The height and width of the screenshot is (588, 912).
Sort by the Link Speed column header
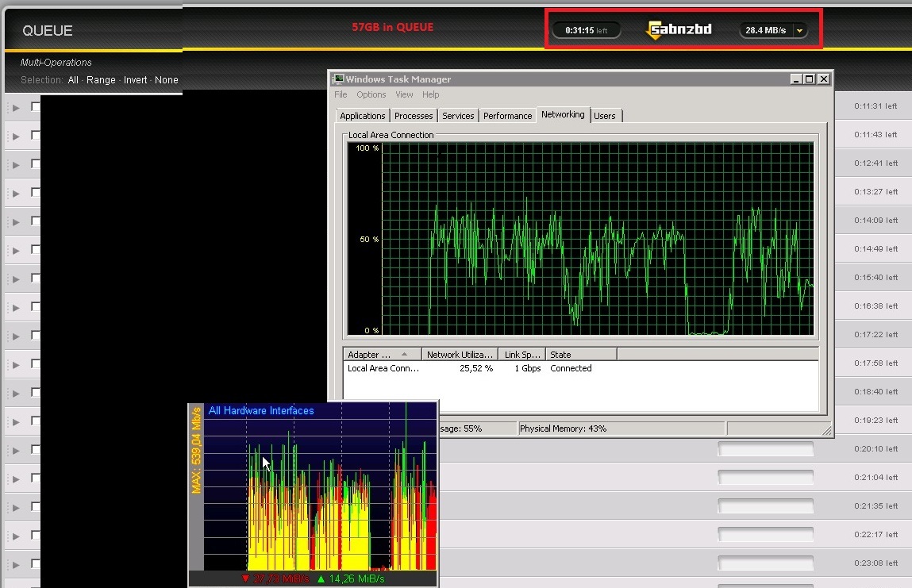(522, 354)
